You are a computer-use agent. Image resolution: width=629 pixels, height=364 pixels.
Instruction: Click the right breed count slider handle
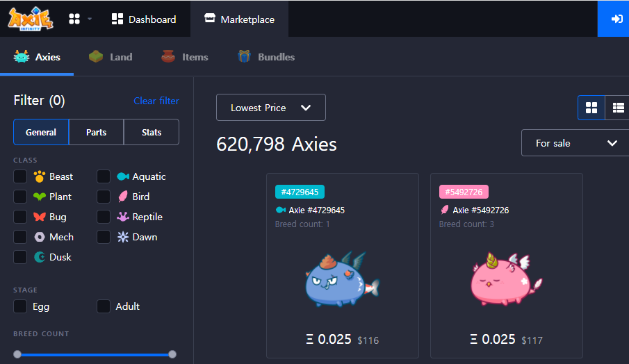coord(172,354)
